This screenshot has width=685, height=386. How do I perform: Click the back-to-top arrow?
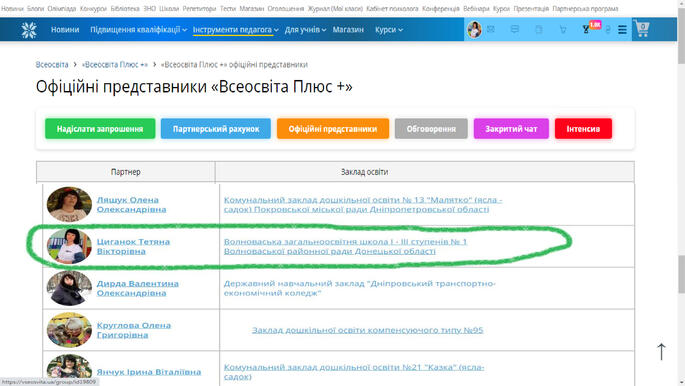(x=661, y=352)
